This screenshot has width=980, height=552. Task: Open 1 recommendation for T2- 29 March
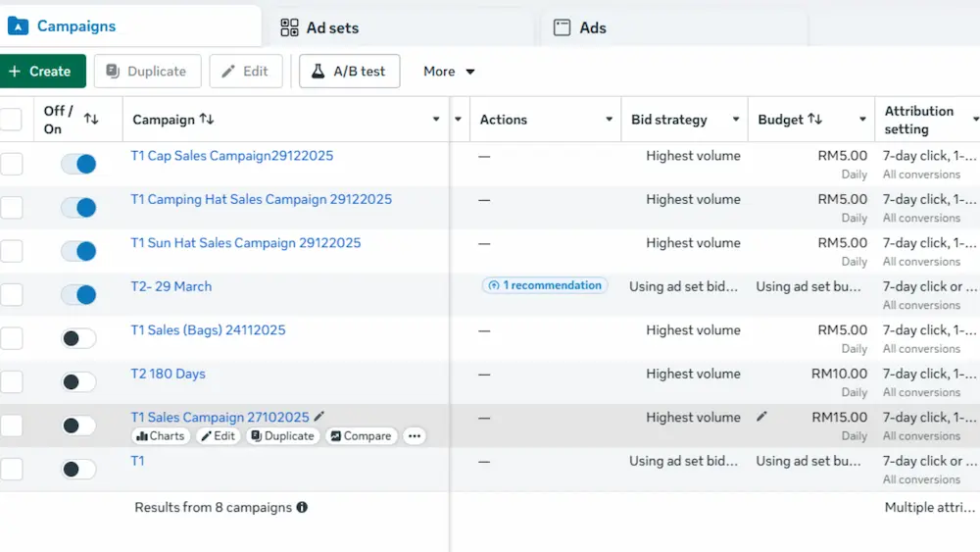tap(545, 285)
